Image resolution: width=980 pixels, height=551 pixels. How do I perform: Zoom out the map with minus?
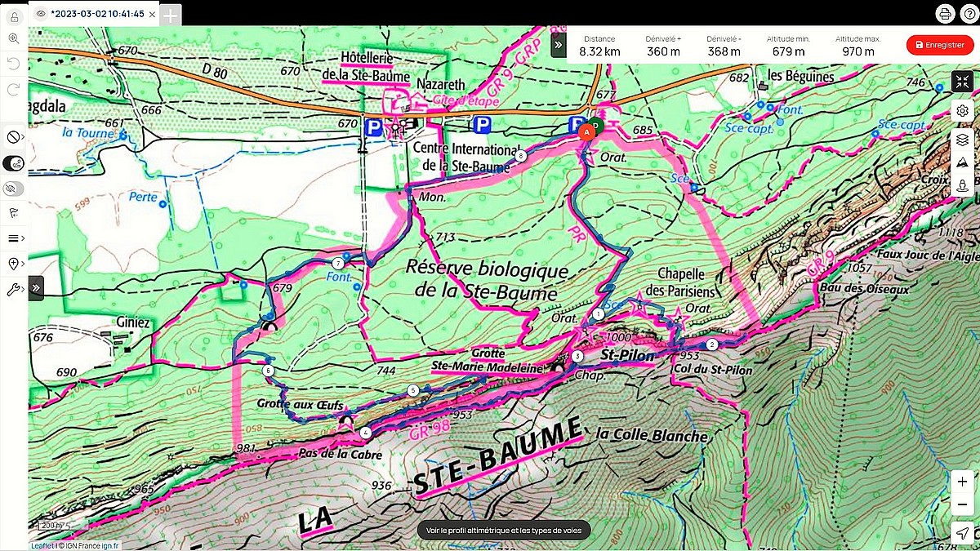[963, 505]
